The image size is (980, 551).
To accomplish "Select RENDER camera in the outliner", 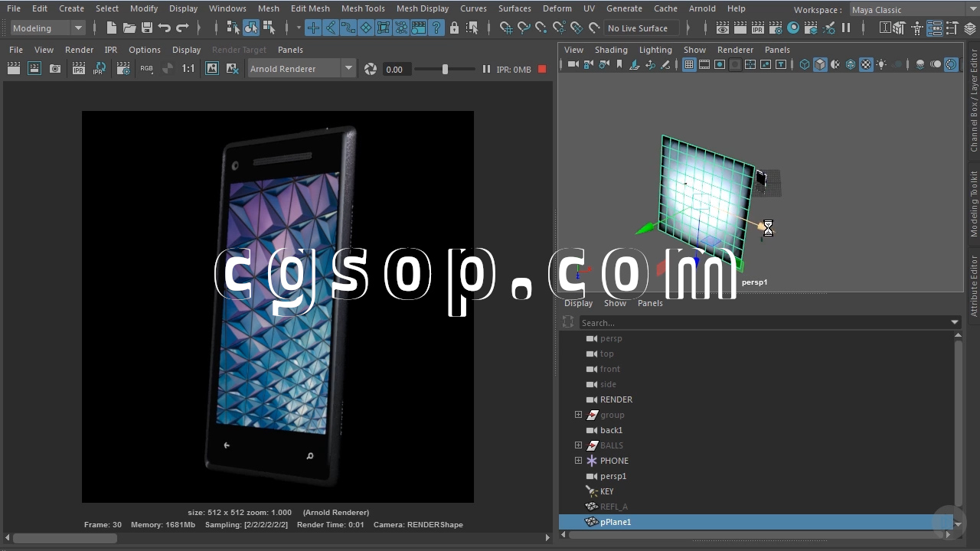I will click(x=616, y=399).
